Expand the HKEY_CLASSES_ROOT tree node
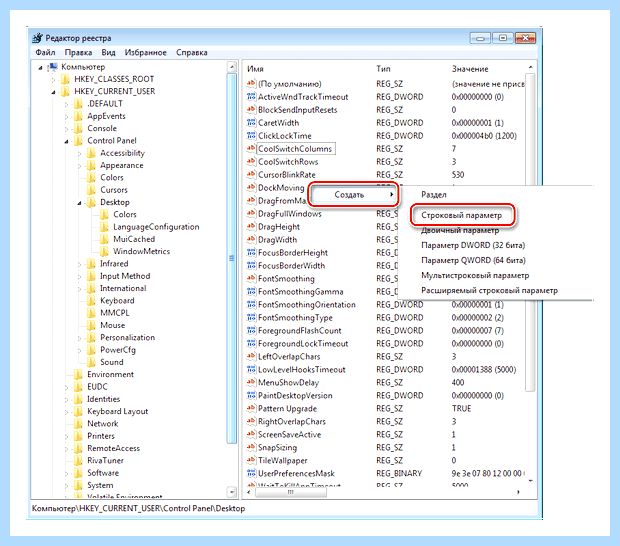Viewport: 620px width, 546px height. coord(53,79)
